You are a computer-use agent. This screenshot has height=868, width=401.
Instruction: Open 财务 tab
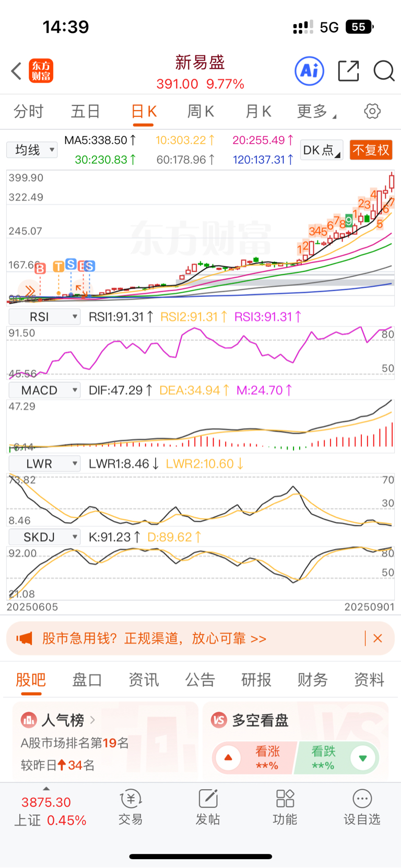(x=313, y=680)
